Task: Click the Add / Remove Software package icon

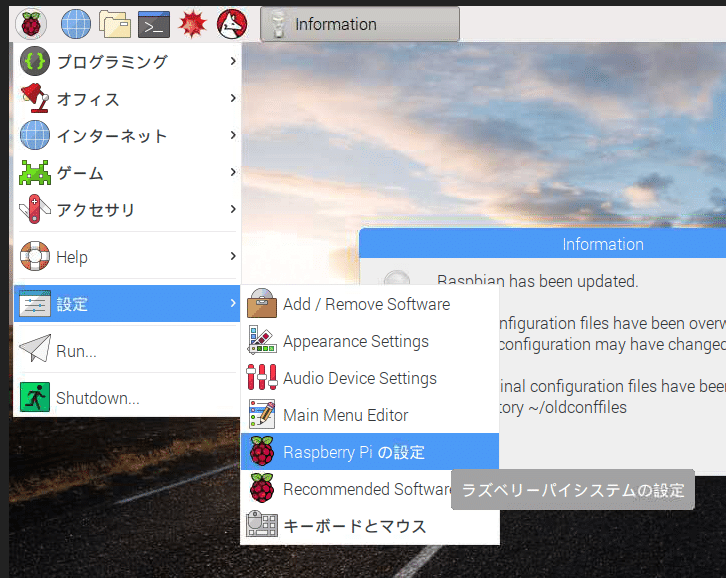Action: coord(262,303)
